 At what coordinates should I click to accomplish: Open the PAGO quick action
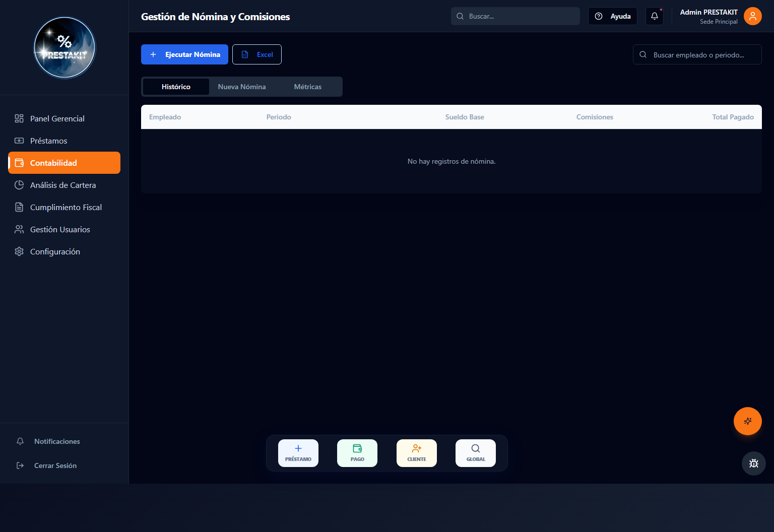(x=357, y=453)
